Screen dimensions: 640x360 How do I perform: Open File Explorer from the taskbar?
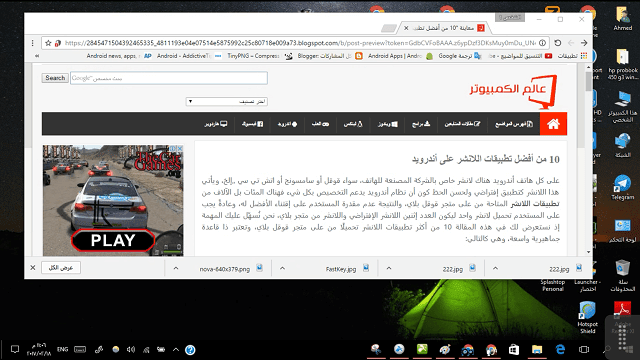point(537,349)
